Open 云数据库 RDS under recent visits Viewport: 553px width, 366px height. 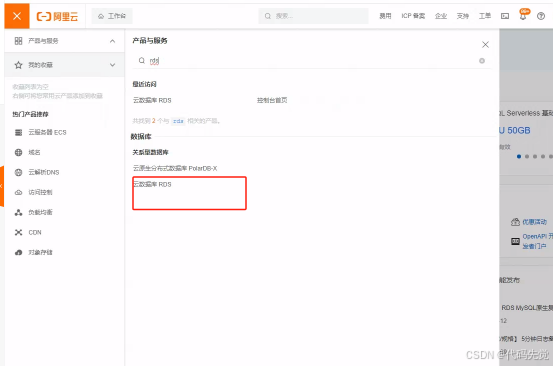(x=152, y=100)
